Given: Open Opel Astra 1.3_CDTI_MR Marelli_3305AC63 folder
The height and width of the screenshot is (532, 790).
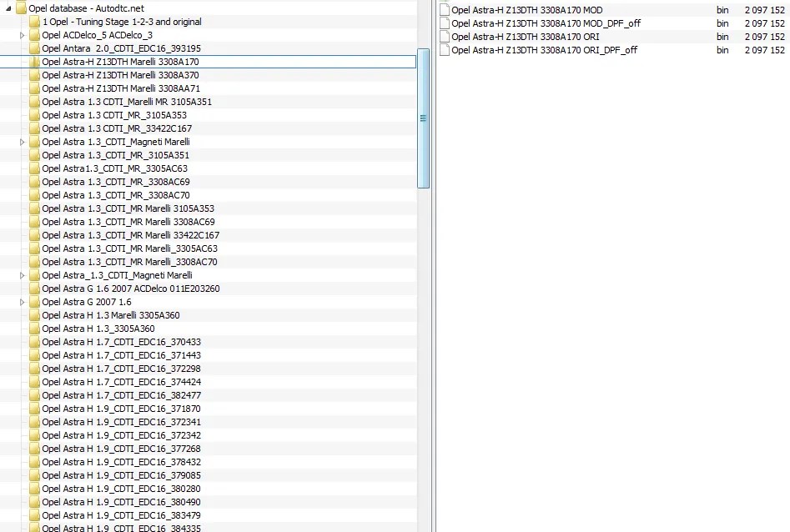Looking at the screenshot, I should (x=129, y=248).
